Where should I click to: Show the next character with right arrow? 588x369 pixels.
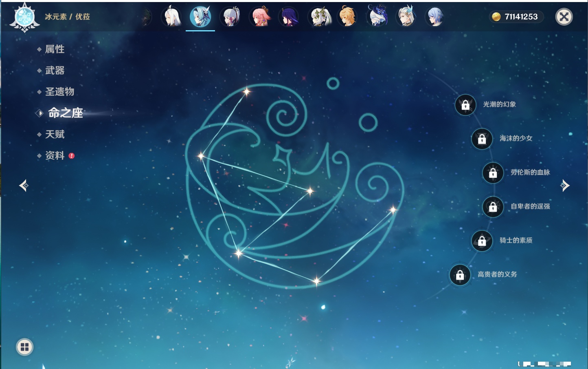click(x=565, y=186)
